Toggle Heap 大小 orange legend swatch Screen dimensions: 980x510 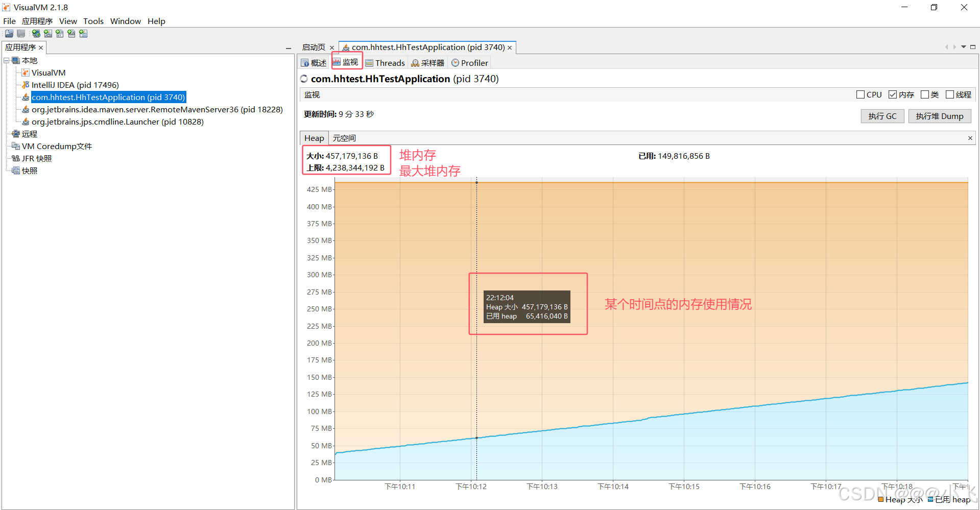click(881, 499)
